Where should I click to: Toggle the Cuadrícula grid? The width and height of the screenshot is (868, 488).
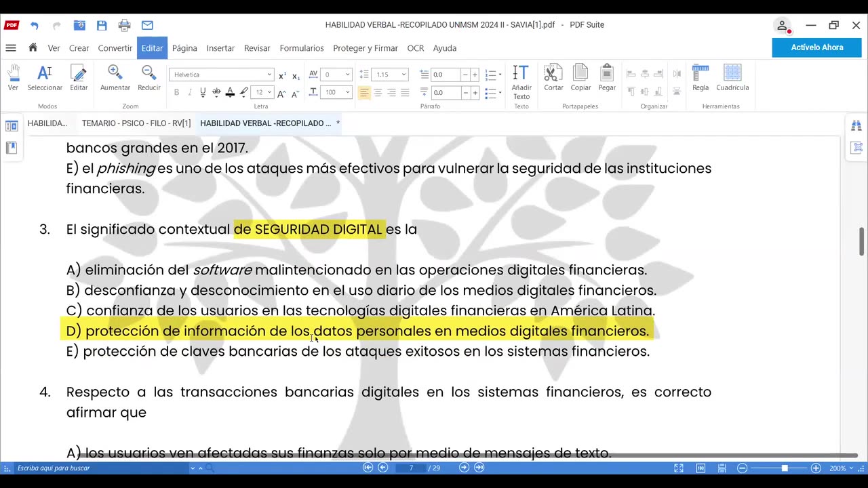pyautogui.click(x=732, y=78)
